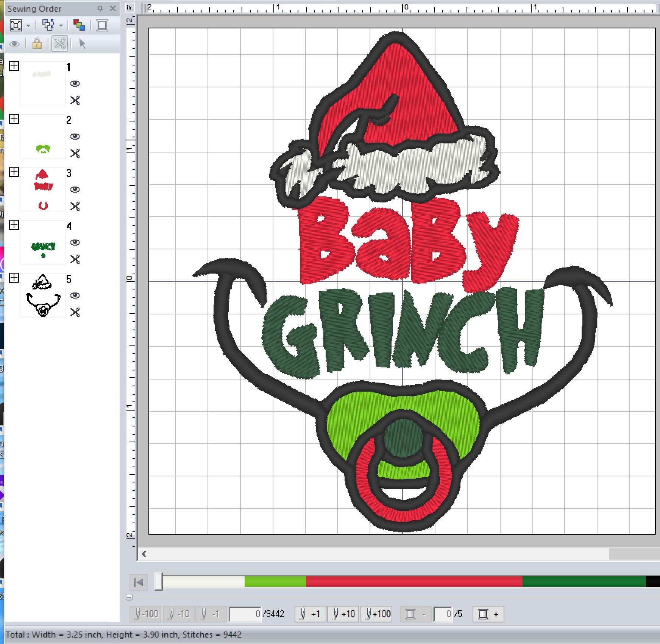The image size is (660, 644).
Task: Step back 1 stitch
Action: tap(211, 614)
